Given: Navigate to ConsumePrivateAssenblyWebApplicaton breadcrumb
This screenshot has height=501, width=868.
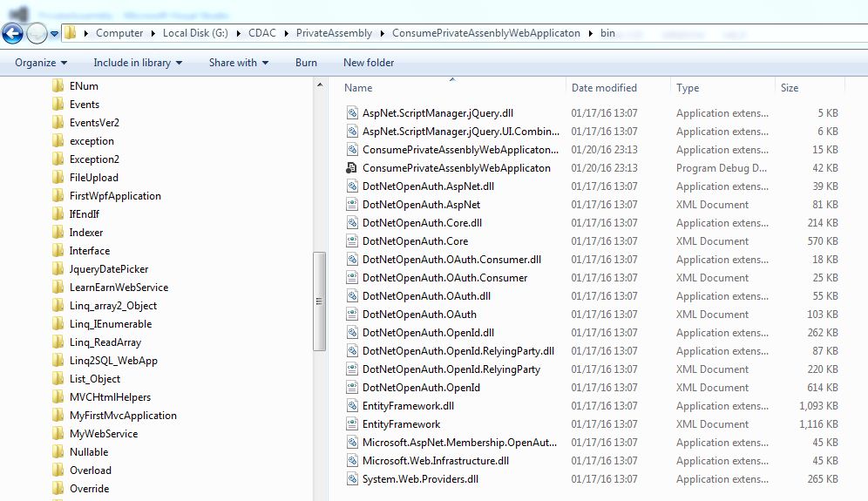Looking at the screenshot, I should [486, 33].
